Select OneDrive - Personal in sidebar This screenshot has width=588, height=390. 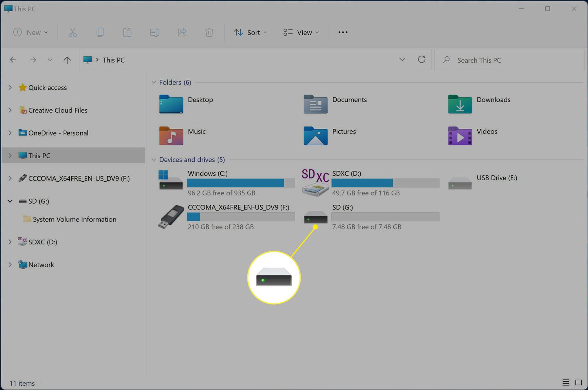(x=58, y=133)
